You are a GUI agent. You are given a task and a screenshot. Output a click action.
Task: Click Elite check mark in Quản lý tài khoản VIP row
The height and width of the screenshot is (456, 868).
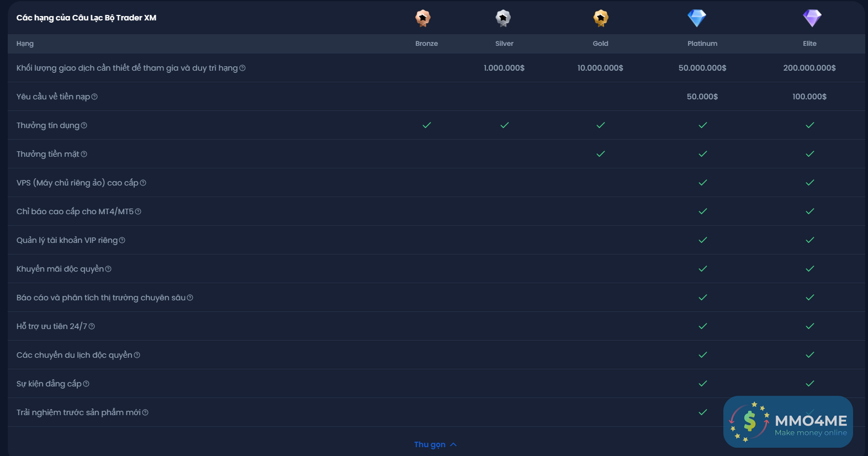[810, 240]
